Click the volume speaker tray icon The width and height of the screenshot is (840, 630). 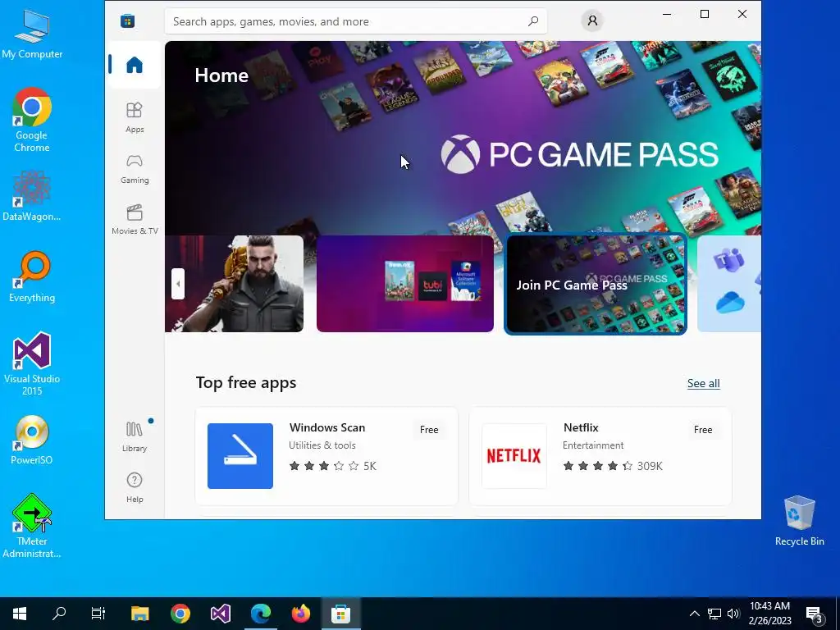[x=733, y=614]
